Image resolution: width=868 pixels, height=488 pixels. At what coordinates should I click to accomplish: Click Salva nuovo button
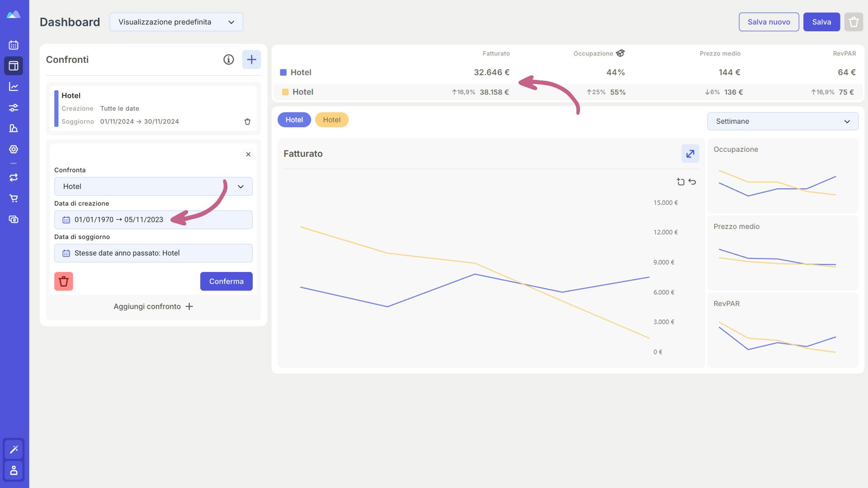tap(769, 22)
